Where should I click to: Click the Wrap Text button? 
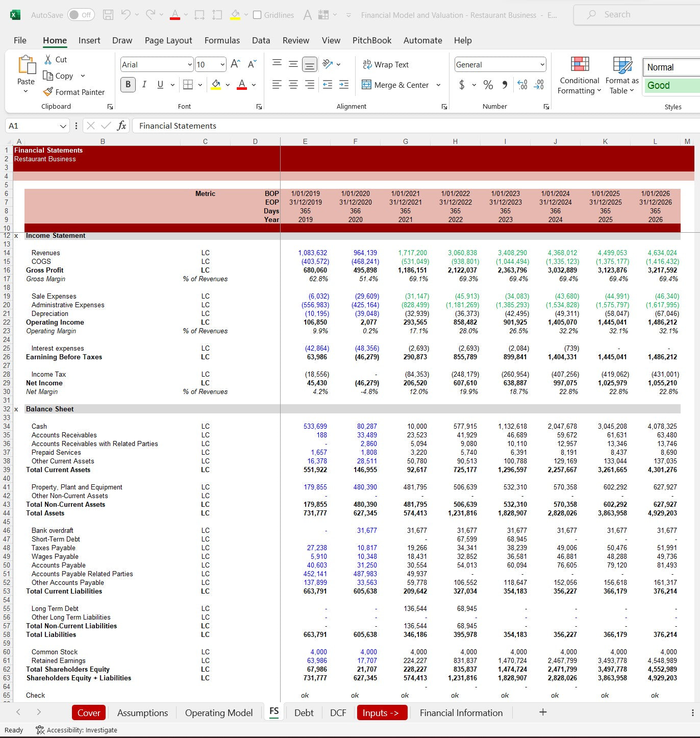coord(386,64)
